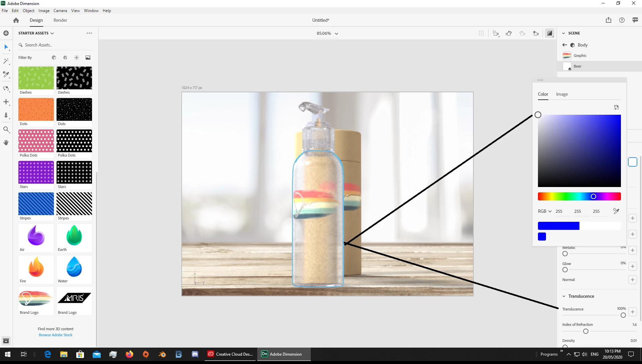Select the Hand tool
The width and height of the screenshot is (642, 364).
pos(6,143)
